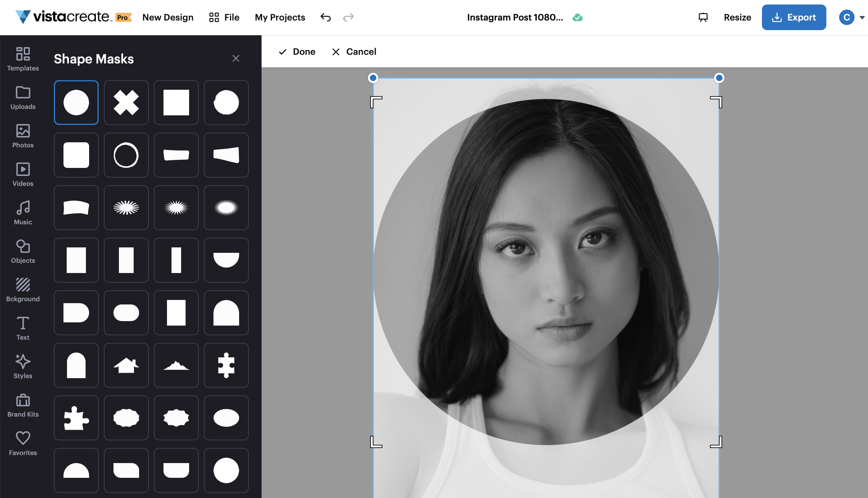Screen dimensions: 868x498
Task: Open the File menu
Action: click(x=224, y=17)
